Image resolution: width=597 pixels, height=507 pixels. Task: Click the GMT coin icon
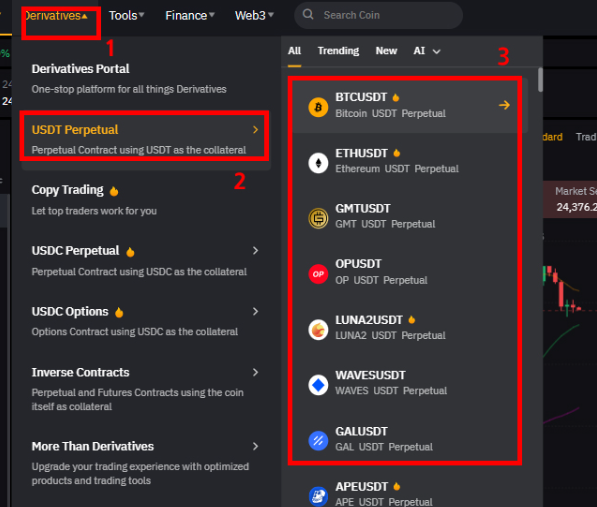[318, 218]
